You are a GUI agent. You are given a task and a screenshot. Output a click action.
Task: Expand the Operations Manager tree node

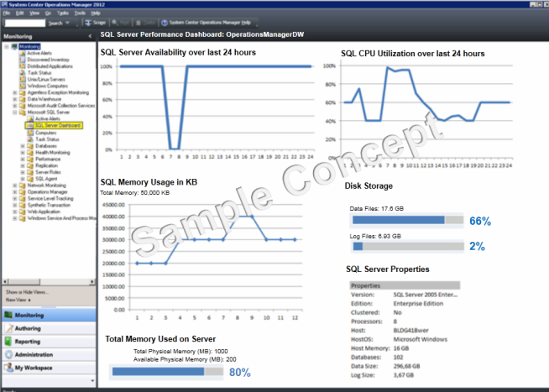tap(15, 192)
